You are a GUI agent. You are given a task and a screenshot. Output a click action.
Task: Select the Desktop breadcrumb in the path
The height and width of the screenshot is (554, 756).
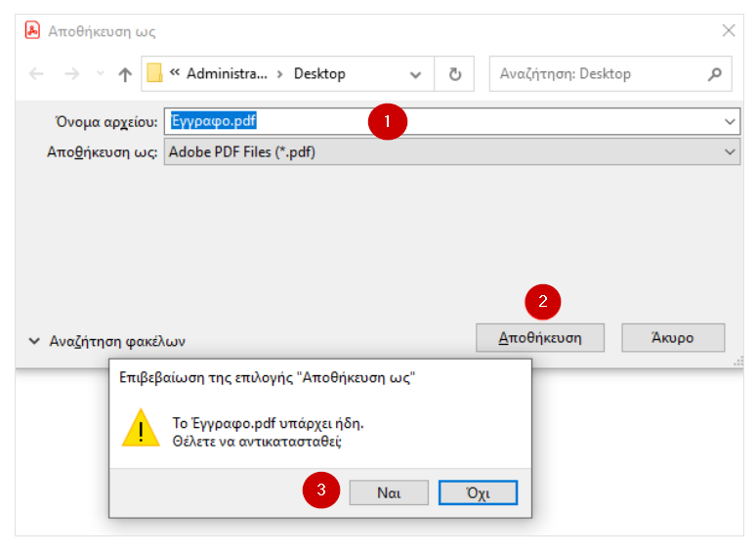pos(319,74)
